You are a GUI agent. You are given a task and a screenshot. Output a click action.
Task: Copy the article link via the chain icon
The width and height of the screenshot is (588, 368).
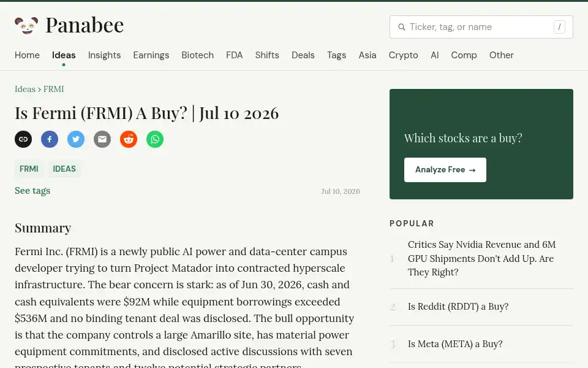(23, 139)
